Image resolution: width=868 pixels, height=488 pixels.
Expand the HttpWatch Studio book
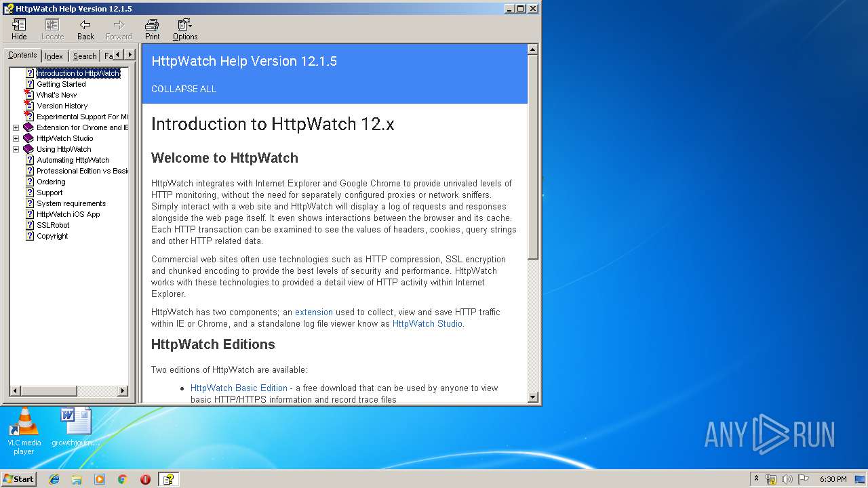(16, 138)
